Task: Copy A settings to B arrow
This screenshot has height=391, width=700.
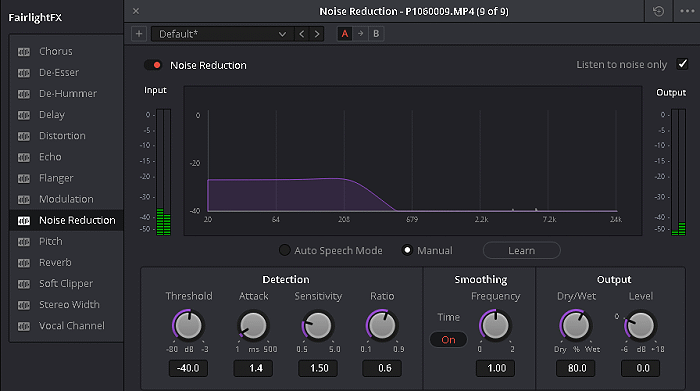Action: (x=360, y=33)
